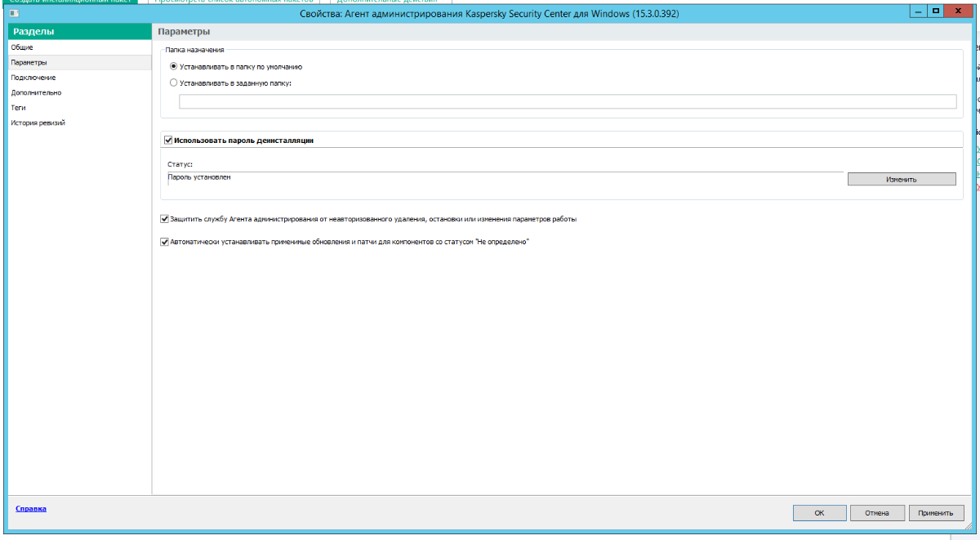Click the Применить button
980x540 pixels.
click(935, 513)
